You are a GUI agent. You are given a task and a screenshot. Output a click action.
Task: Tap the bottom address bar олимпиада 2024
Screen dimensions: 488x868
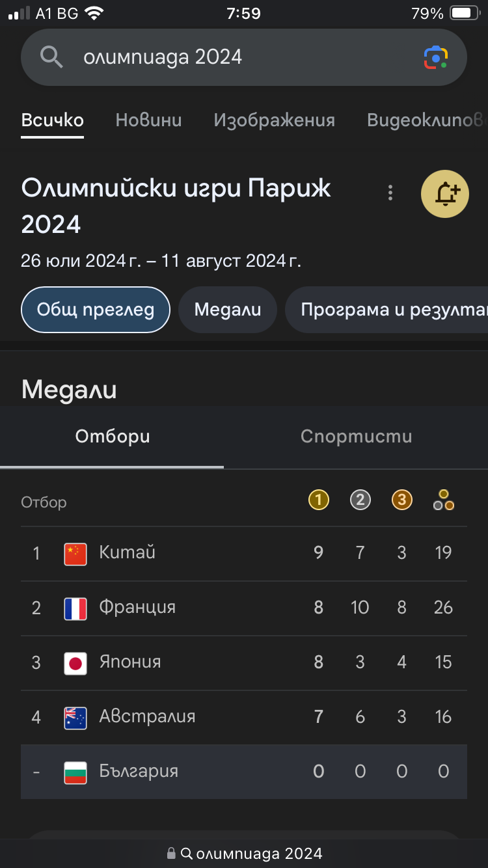244,854
